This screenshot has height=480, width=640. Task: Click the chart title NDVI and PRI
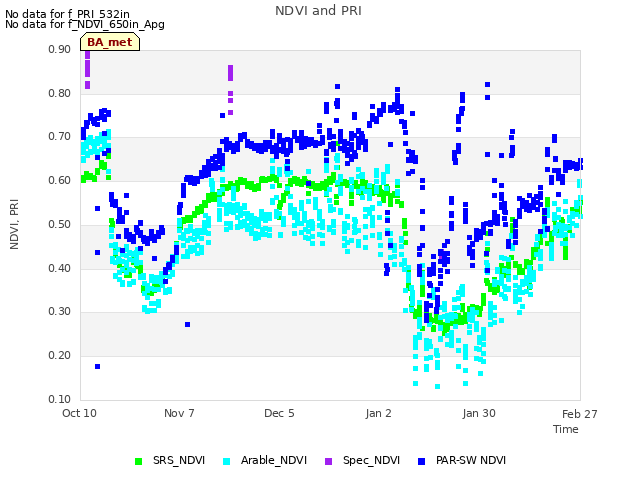[x=318, y=11]
